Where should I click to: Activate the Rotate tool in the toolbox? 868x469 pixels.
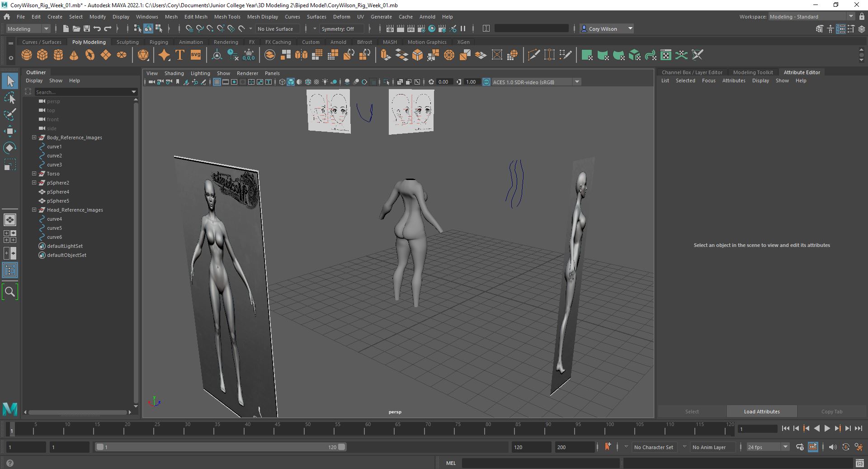click(x=10, y=148)
